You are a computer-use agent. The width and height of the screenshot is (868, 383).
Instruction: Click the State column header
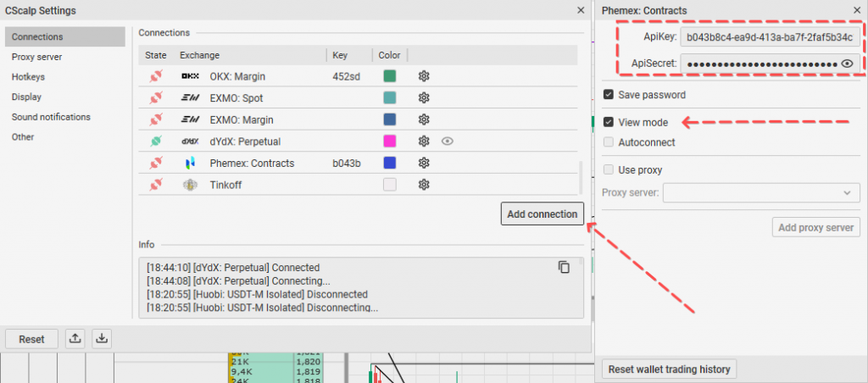point(156,55)
